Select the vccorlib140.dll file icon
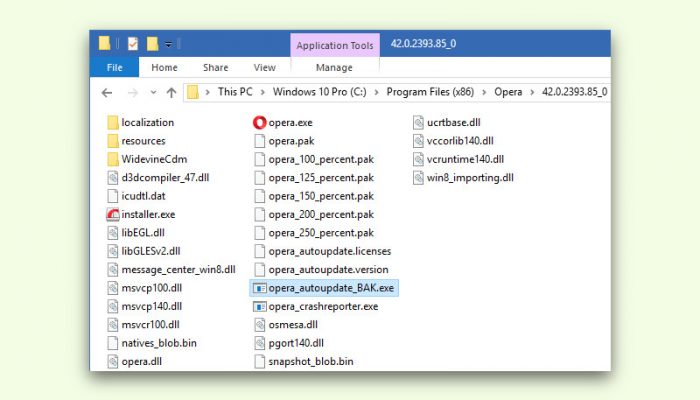Image resolution: width=700 pixels, height=400 pixels. coord(418,141)
